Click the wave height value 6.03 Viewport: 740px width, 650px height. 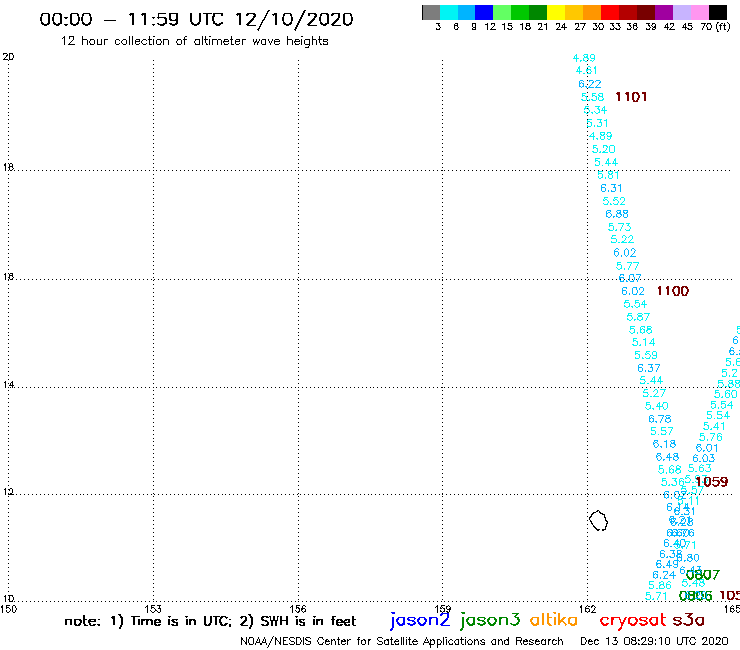[x=704, y=458]
